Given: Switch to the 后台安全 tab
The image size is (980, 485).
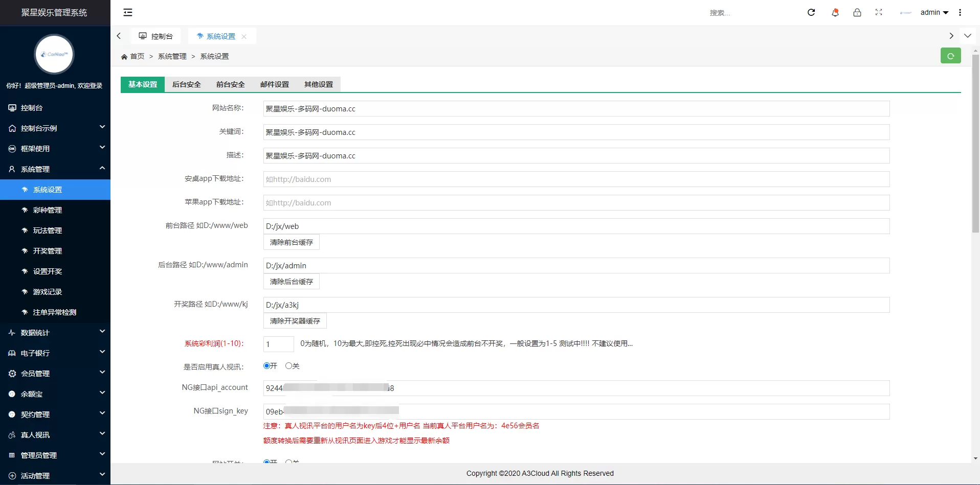Looking at the screenshot, I should [x=186, y=84].
